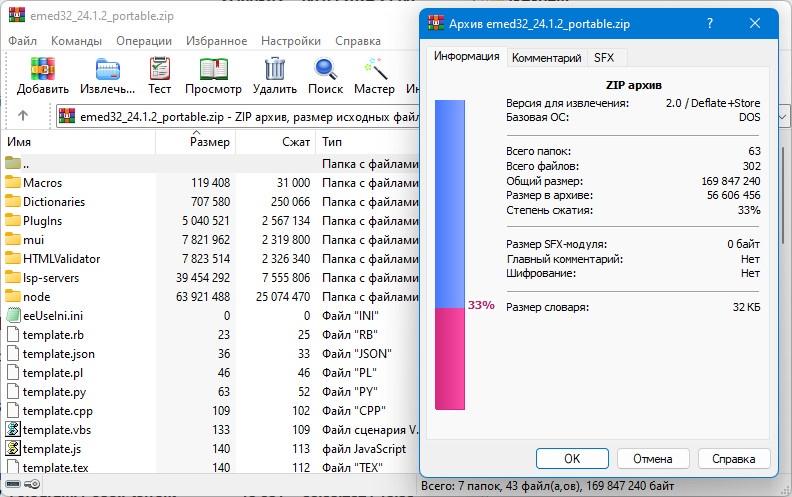Click the size value 63 921 488
Viewport: 792px width, 497px height.
point(203,296)
